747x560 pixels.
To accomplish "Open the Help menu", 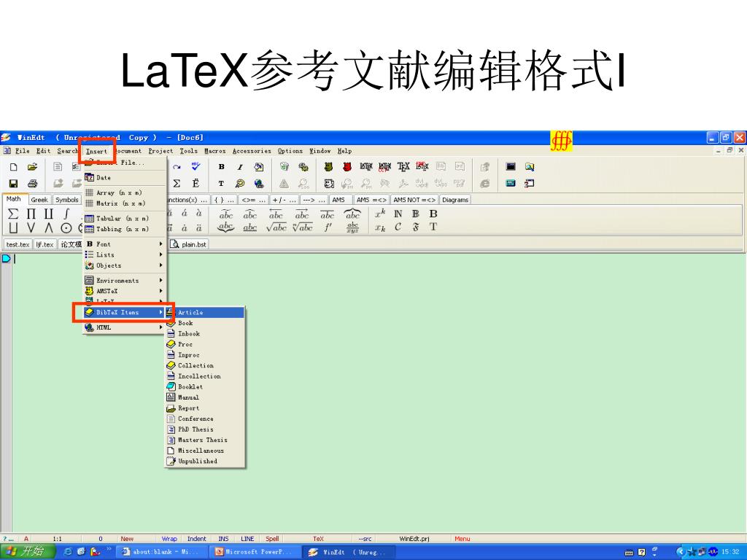I will pos(344,151).
